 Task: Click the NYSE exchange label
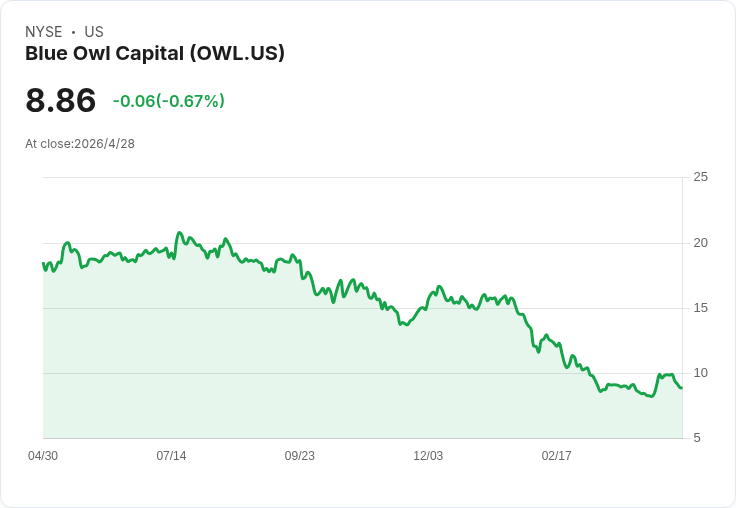point(44,32)
